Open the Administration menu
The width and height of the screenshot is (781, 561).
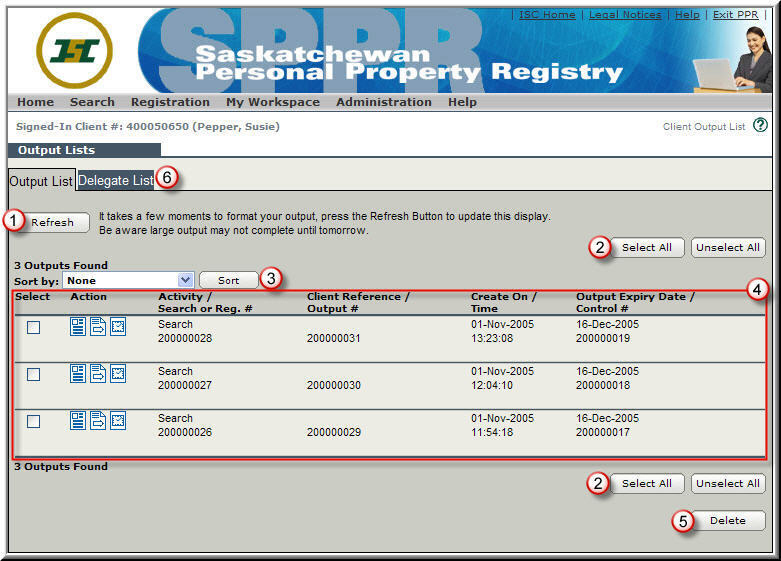click(384, 102)
